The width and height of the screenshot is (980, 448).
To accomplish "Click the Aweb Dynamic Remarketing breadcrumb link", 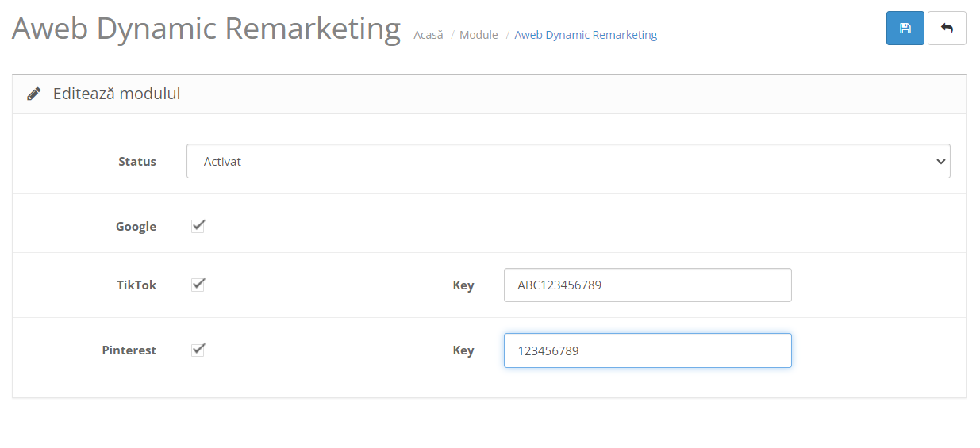I will (586, 35).
